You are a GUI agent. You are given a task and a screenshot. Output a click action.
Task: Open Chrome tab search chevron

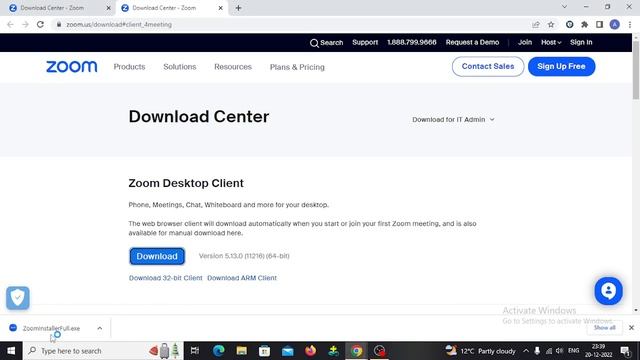click(564, 7)
